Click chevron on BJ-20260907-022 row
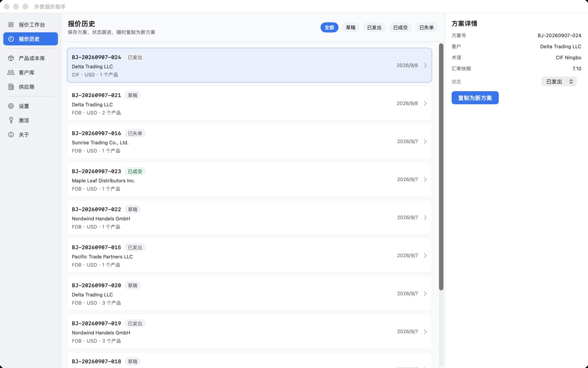Screen dimensions: 588x368 [x=425, y=217]
